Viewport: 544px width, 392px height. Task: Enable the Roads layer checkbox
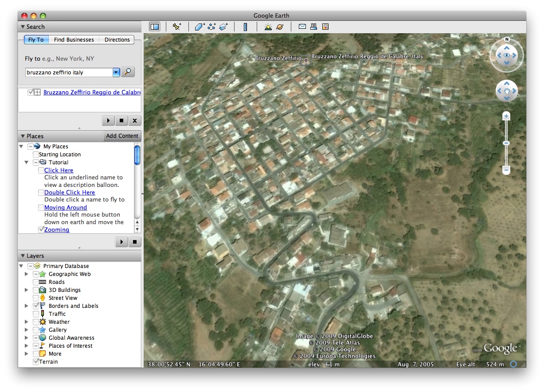pos(36,282)
